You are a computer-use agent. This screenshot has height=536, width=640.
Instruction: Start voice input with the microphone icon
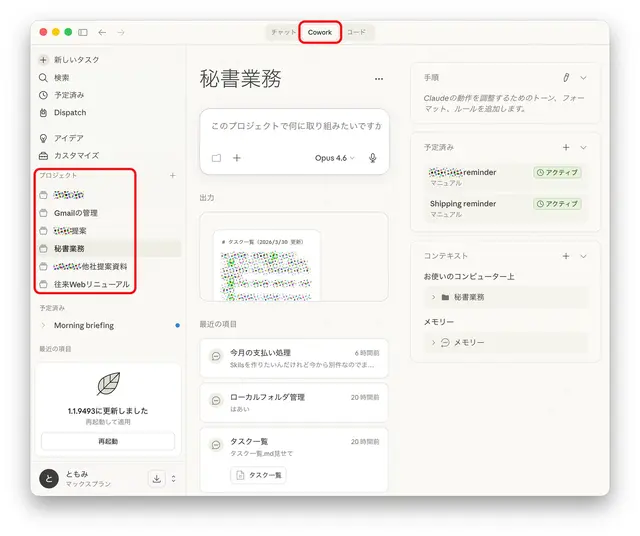[373, 158]
